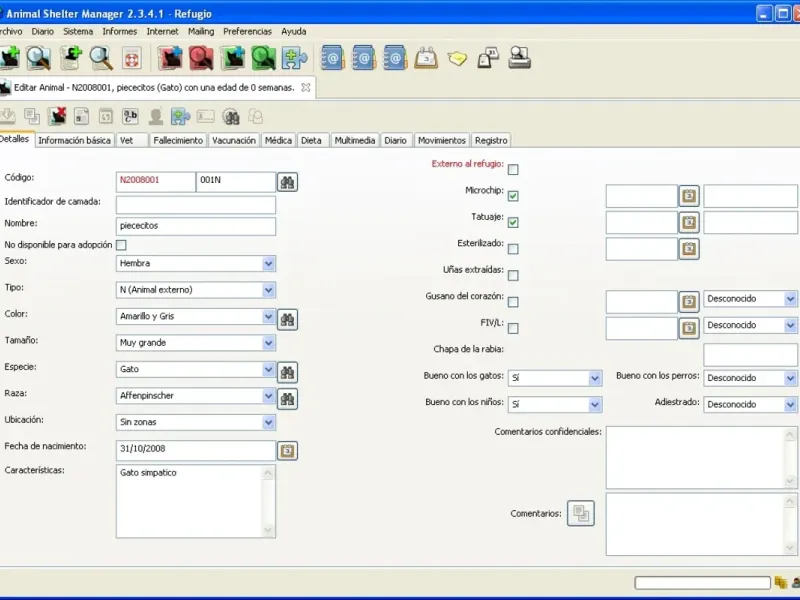Switch to the Vacunación tab
This screenshot has width=800, height=600.
(234, 140)
